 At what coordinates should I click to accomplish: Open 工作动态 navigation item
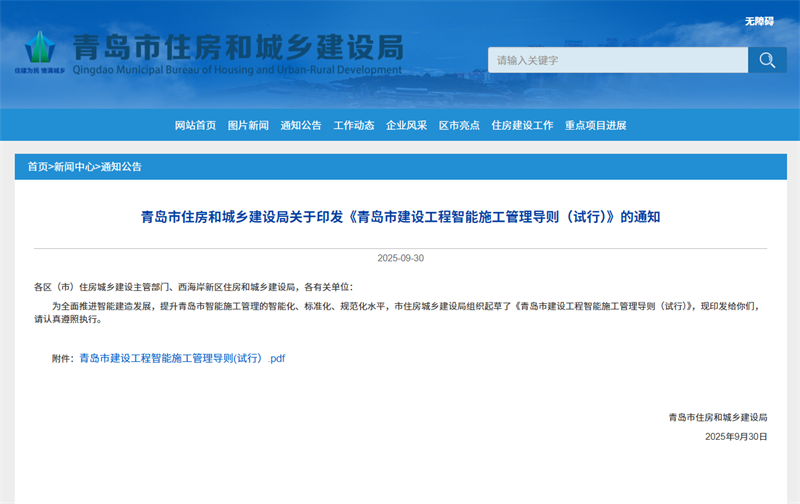click(354, 125)
